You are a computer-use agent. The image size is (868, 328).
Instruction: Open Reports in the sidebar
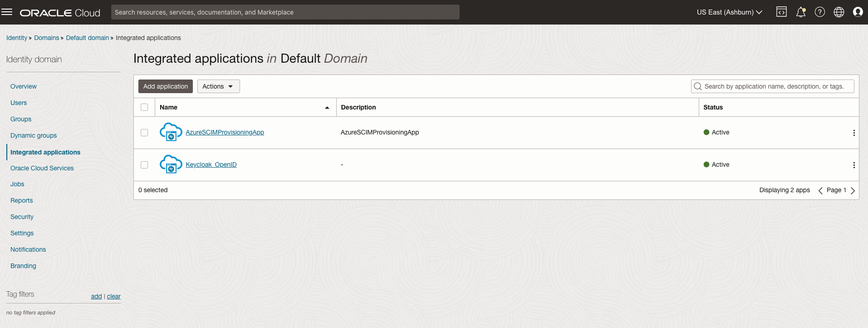(x=22, y=200)
